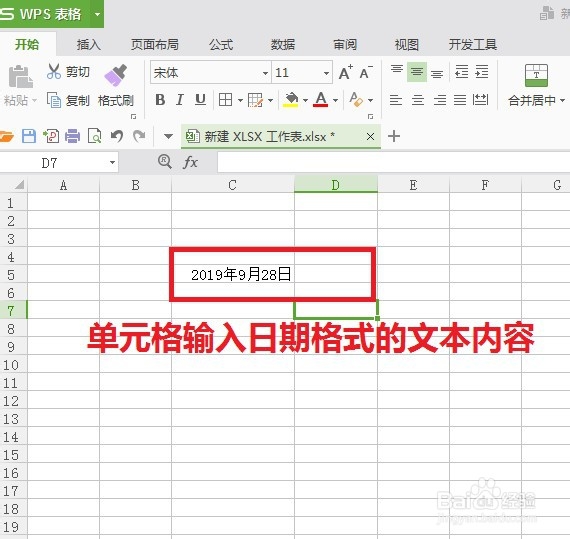This screenshot has height=539, width=570.
Task: Align text to bottom
Action: point(437,74)
